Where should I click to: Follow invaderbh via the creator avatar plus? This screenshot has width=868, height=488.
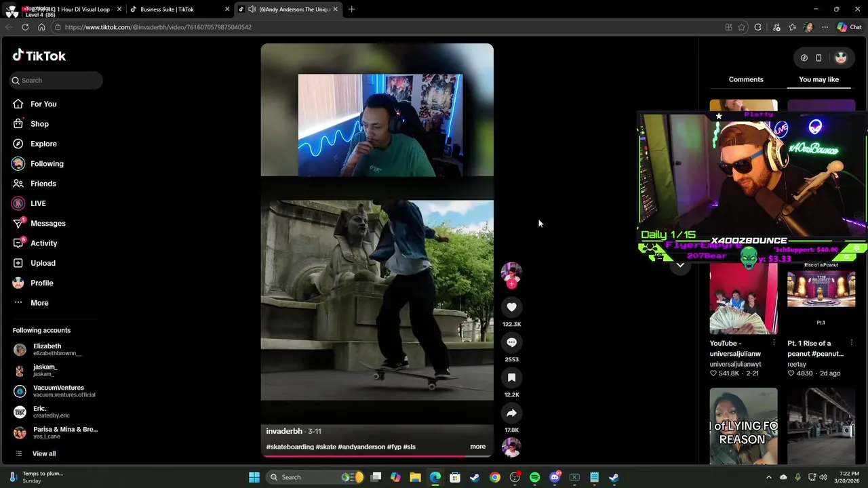point(511,284)
